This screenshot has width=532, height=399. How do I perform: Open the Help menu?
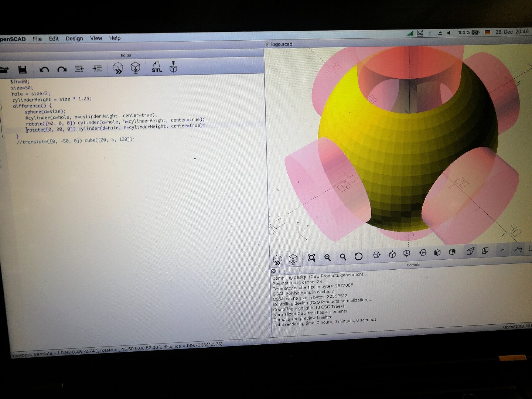click(115, 38)
